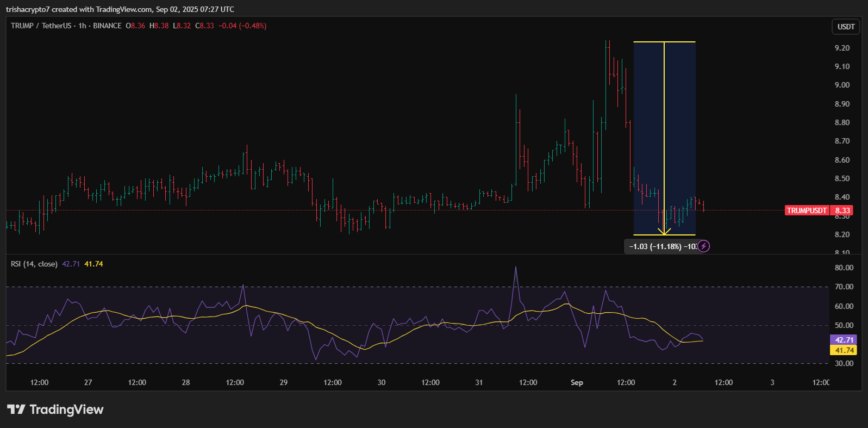Click the close value C8.33
The width and height of the screenshot is (868, 428).
pyautogui.click(x=205, y=26)
